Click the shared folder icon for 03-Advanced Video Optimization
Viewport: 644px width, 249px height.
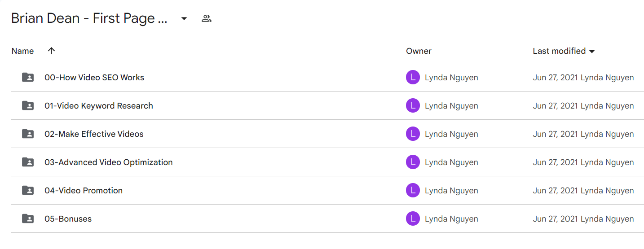click(28, 162)
